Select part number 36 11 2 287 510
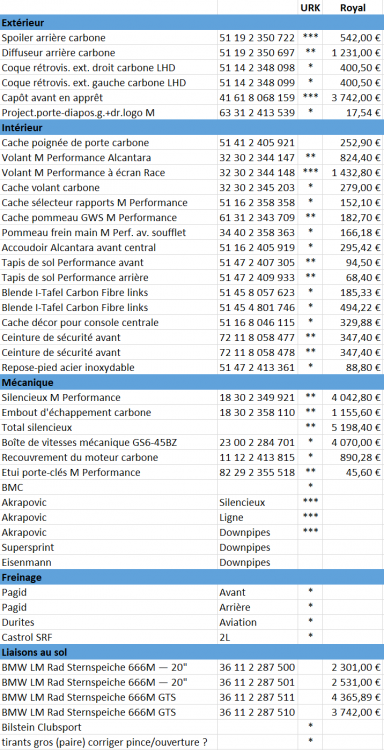The height and width of the screenshot is (750, 384). point(258,712)
